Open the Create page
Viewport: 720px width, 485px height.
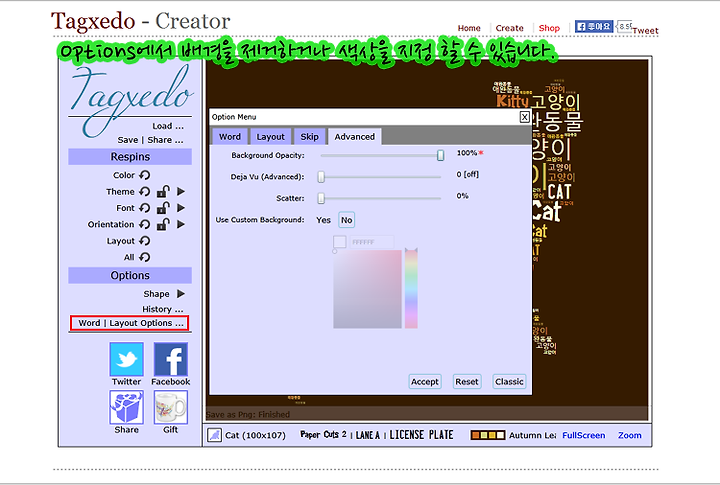[509, 28]
